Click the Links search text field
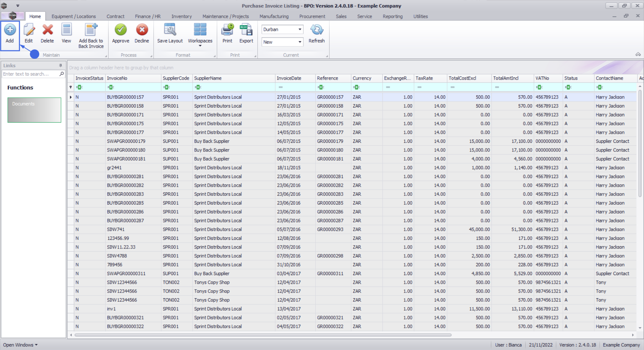Image resolution: width=644 pixels, height=350 pixels. point(30,74)
